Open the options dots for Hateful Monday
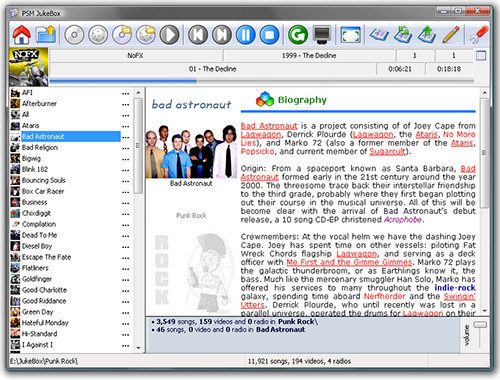The height and width of the screenshot is (380, 500). 125,324
